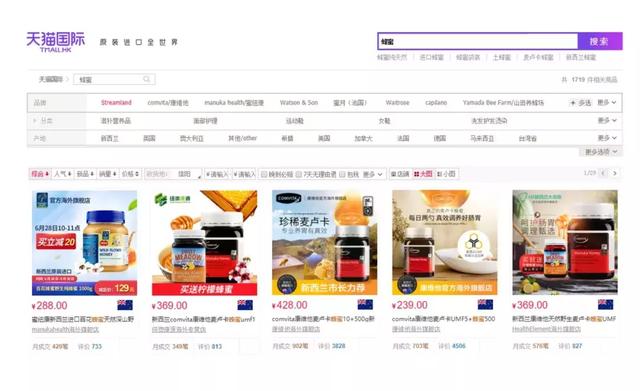
Task: Open manukahealth海外旗舰店 shop link
Action: 65,329
